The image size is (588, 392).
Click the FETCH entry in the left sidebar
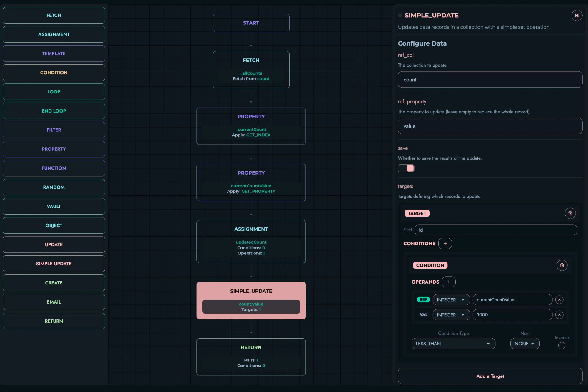(x=54, y=15)
